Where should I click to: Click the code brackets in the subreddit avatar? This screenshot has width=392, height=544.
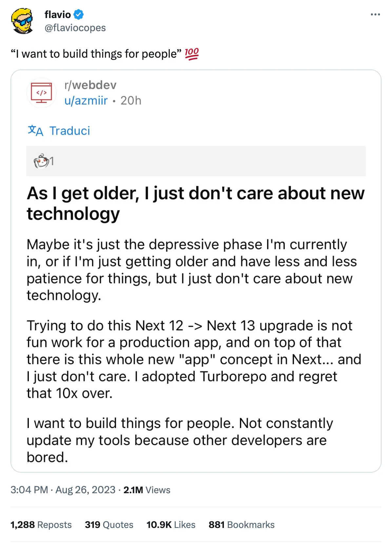coord(42,92)
